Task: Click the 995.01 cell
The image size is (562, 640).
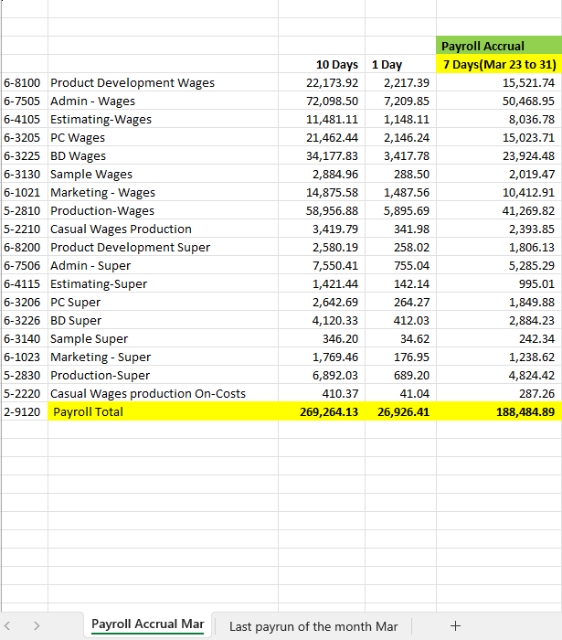Action: click(x=499, y=284)
